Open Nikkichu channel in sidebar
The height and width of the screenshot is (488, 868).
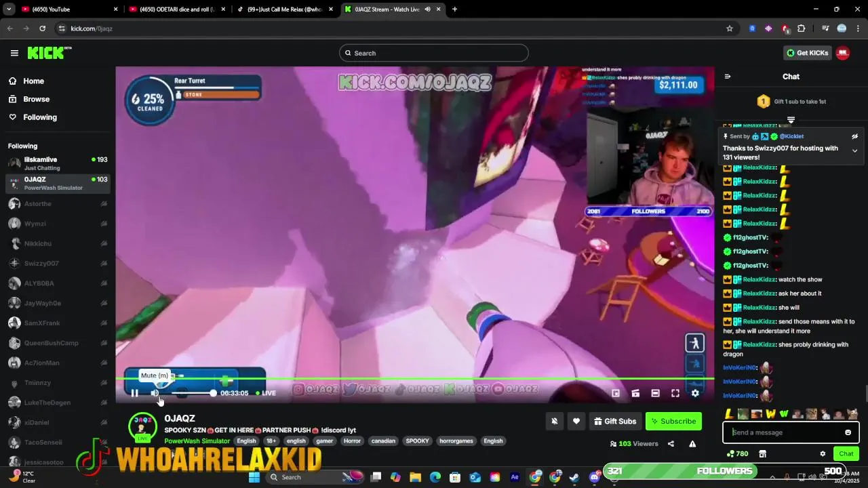click(58, 243)
